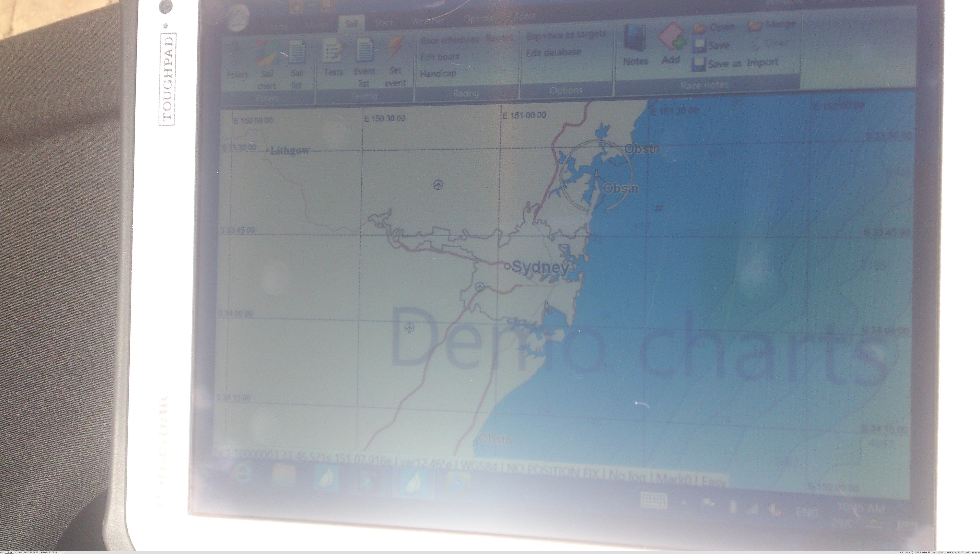
Task: Click Import in Race notes group
Action: (x=762, y=62)
